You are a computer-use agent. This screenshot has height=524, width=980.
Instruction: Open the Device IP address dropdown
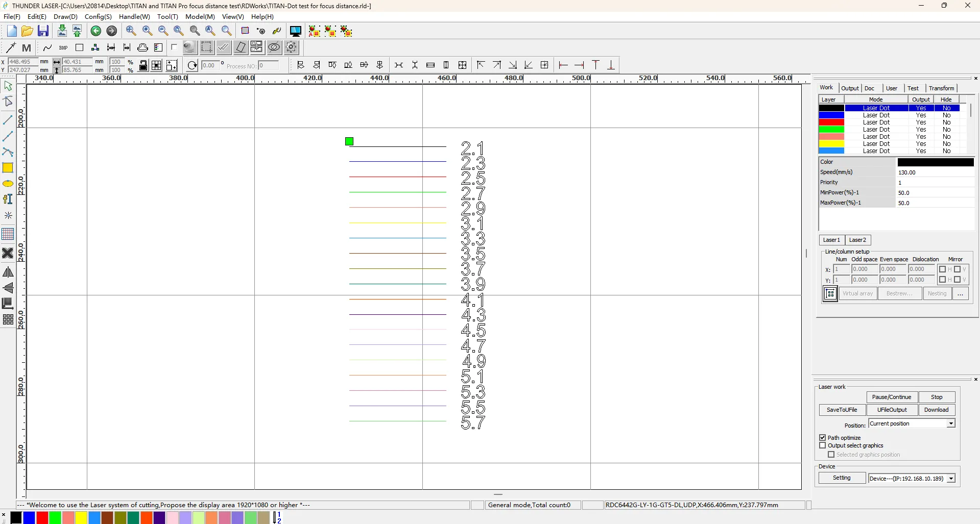(x=951, y=479)
